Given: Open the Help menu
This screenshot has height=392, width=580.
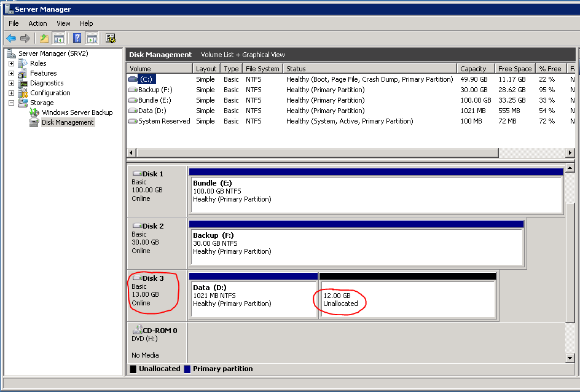Looking at the screenshot, I should (x=87, y=23).
